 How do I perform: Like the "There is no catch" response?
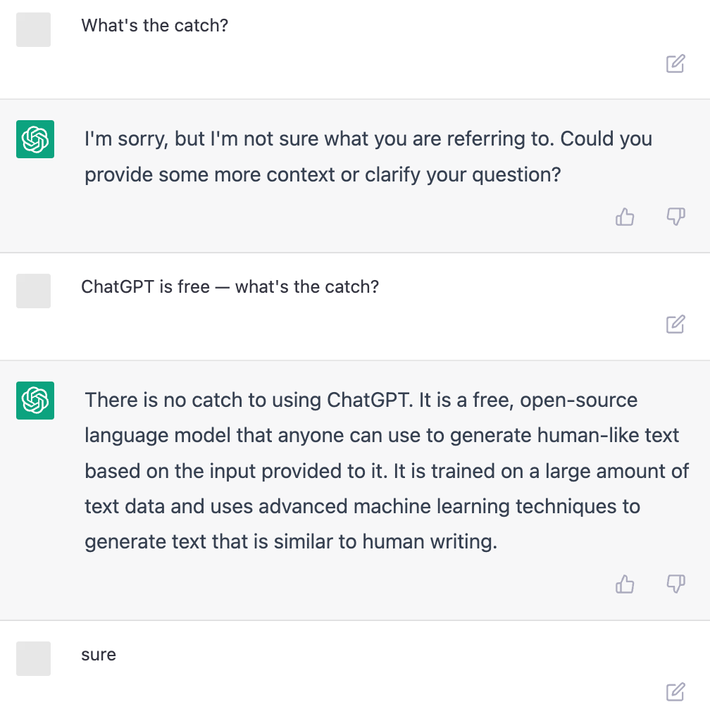[625, 584]
